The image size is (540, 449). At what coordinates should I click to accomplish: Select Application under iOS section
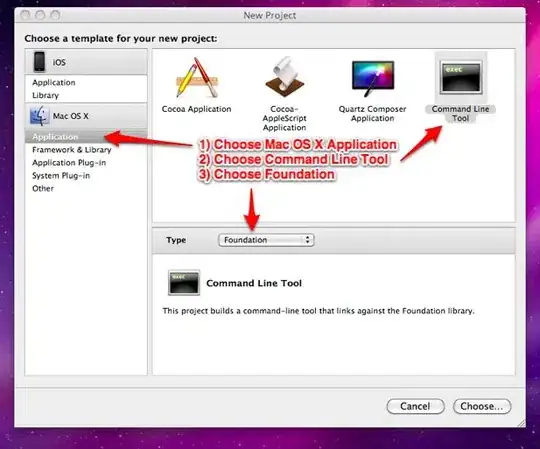click(54, 82)
